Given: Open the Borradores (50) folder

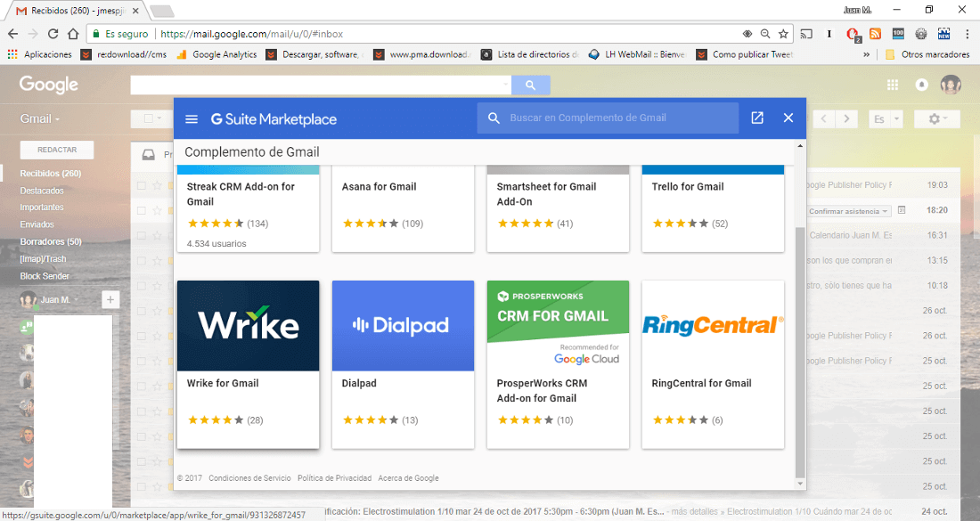Looking at the screenshot, I should click(51, 241).
